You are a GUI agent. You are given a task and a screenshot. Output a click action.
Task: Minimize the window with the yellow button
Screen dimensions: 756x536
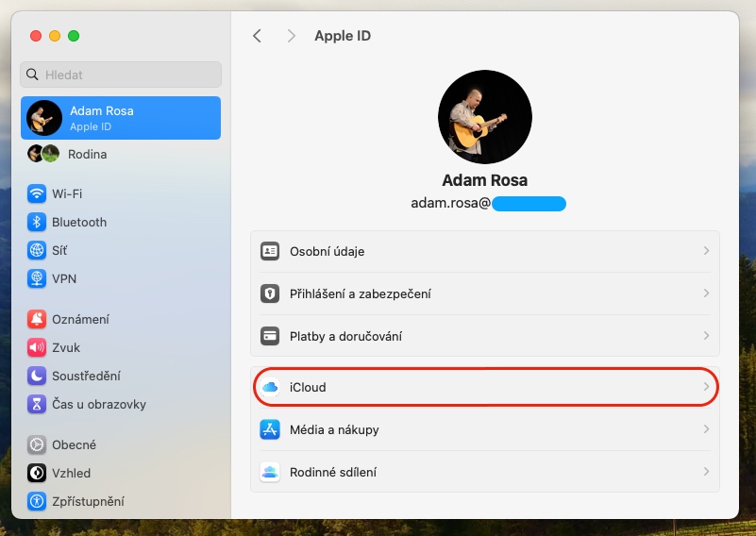55,36
